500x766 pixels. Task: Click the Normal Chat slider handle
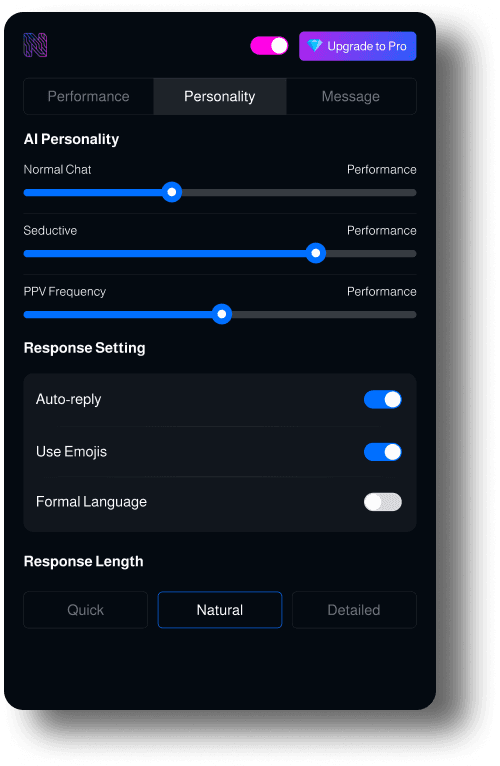172,192
